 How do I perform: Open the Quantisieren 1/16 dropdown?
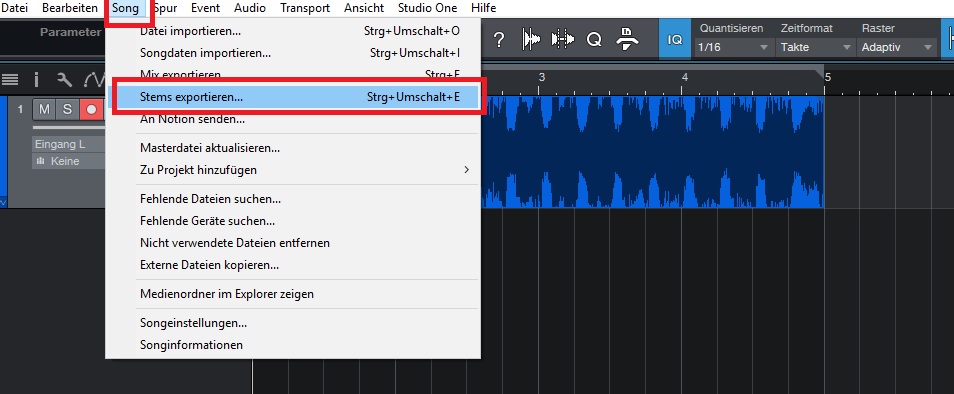pyautogui.click(x=733, y=47)
